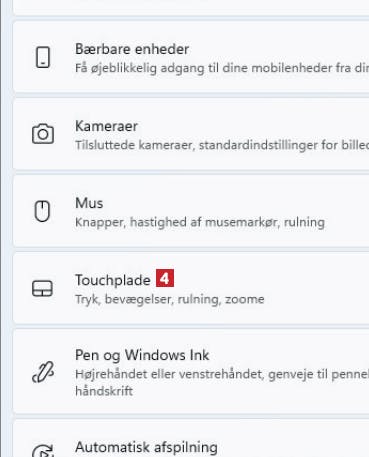369x457 pixels.
Task: Click the word 'håndskrift' under Pen og Windows Ink
Action: pos(104,391)
